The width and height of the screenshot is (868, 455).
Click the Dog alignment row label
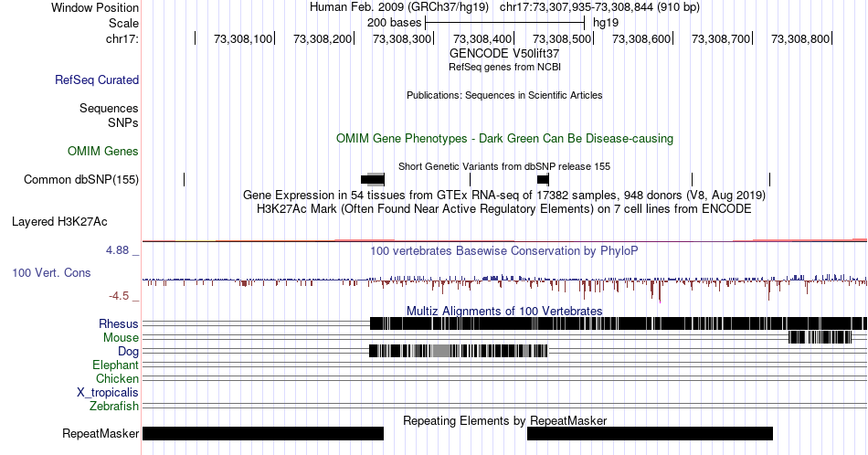click(x=128, y=352)
